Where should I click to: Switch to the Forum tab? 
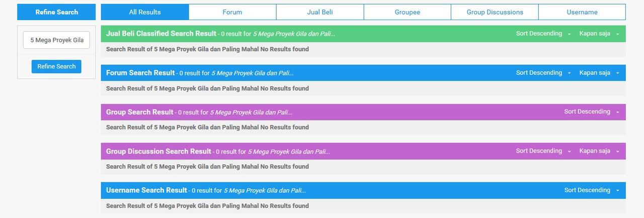(232, 12)
